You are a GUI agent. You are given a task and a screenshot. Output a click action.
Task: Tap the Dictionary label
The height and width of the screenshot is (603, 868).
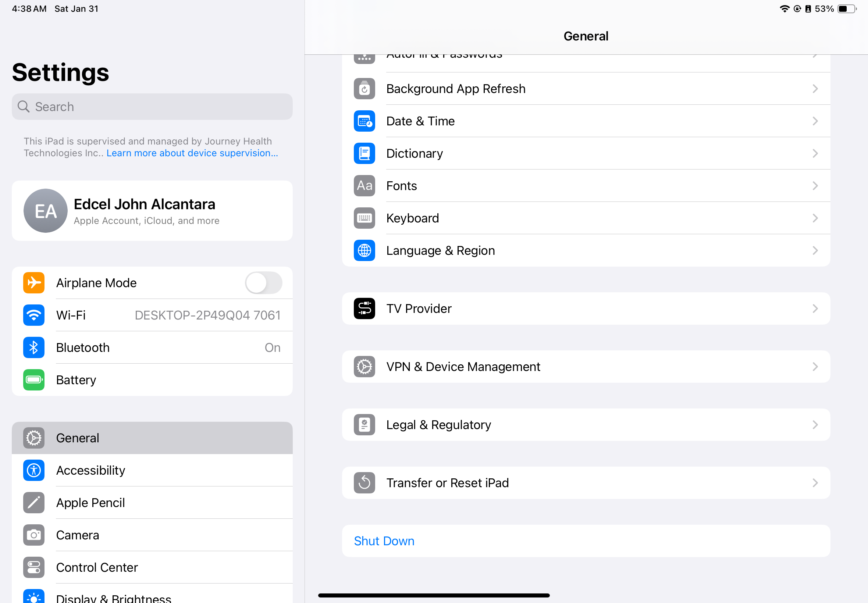415,153
